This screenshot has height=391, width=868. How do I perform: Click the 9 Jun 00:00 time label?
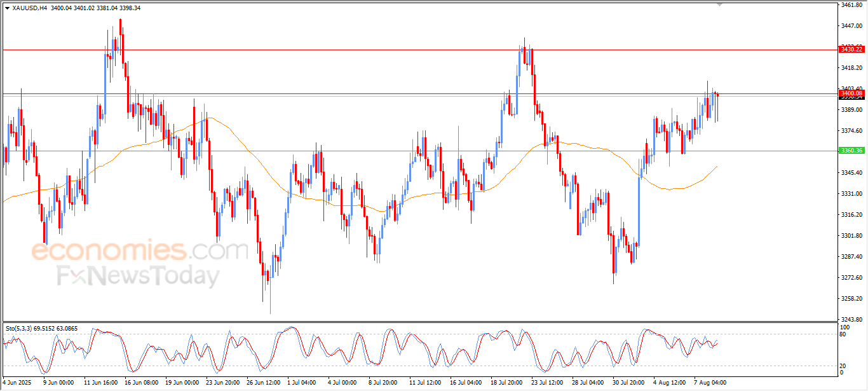tap(58, 383)
